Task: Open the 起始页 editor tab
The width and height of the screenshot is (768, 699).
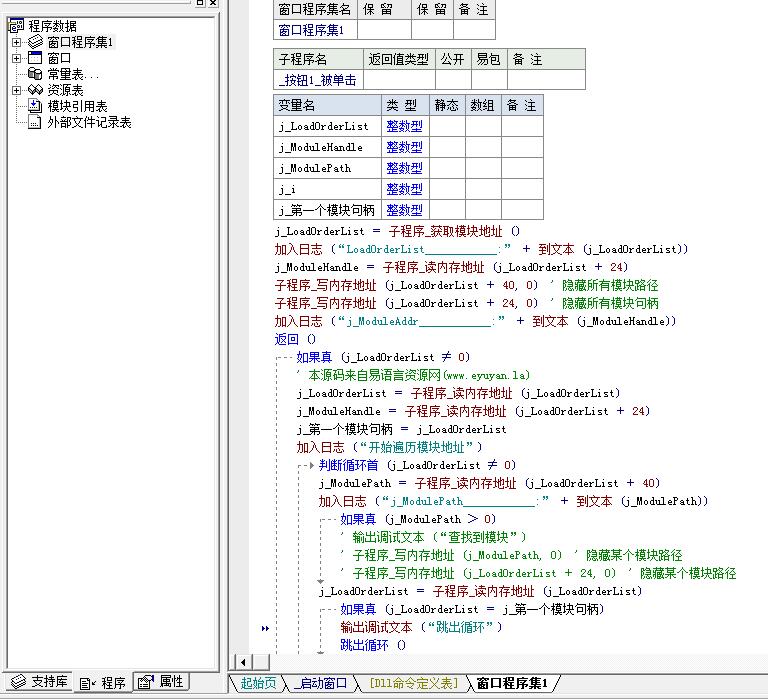Action: [x=257, y=683]
